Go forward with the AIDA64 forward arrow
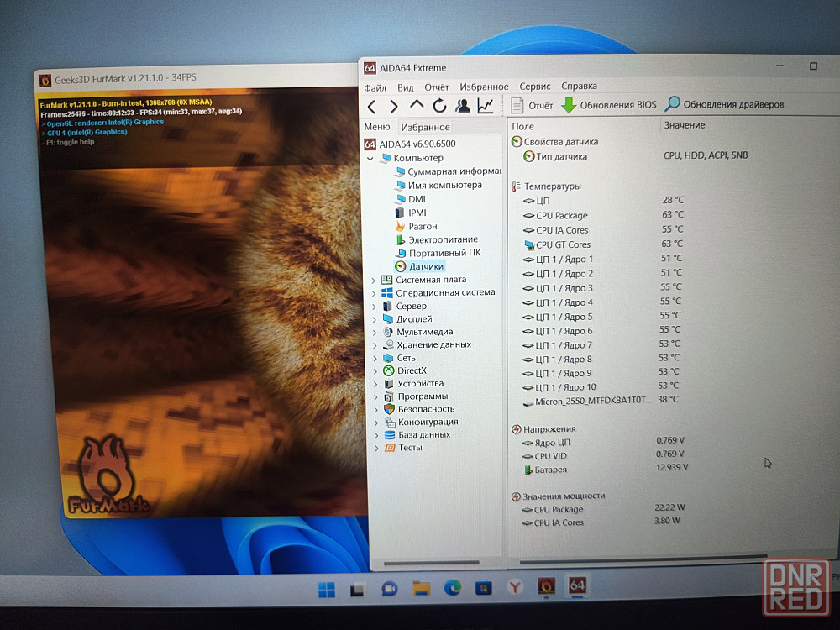 coord(394,107)
